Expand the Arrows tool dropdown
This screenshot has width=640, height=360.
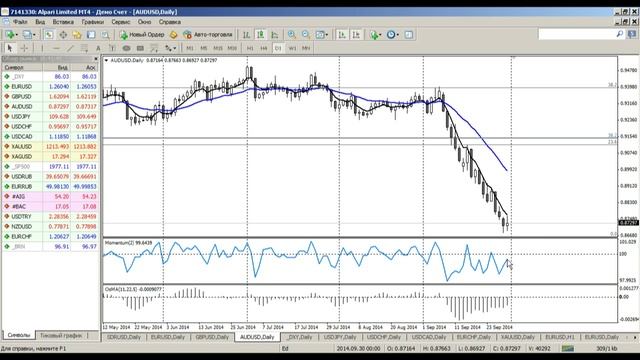click(175, 48)
